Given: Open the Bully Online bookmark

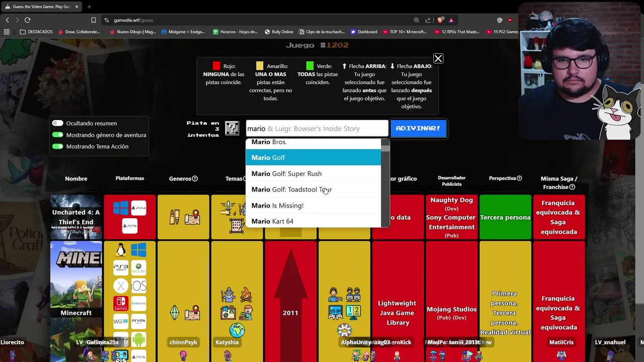Looking at the screenshot, I should point(279,32).
